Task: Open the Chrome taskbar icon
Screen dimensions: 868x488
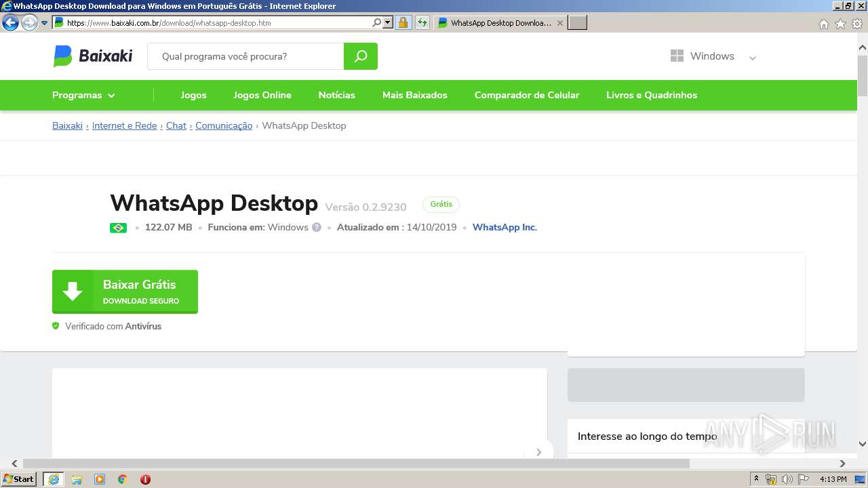Action: pyautogui.click(x=122, y=479)
